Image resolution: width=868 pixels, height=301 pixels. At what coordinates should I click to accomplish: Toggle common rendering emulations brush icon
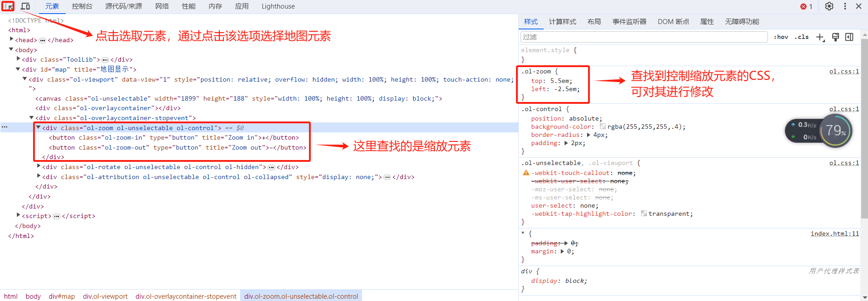(835, 37)
